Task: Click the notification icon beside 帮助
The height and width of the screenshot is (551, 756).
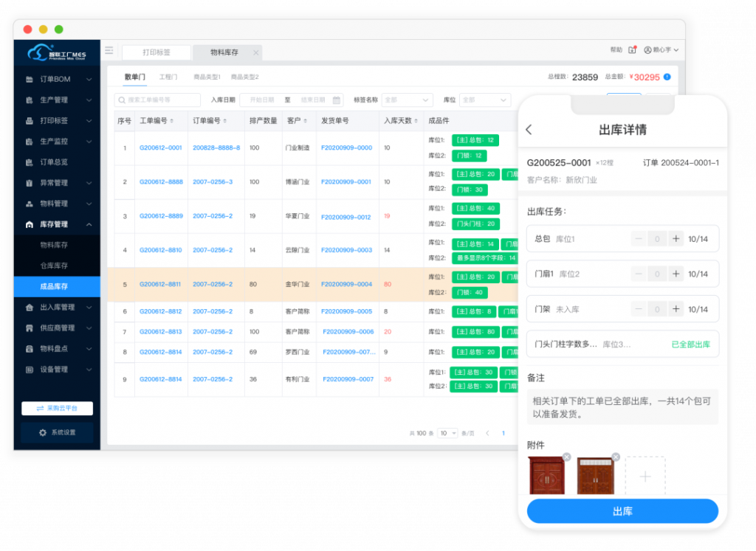Action: pyautogui.click(x=632, y=50)
